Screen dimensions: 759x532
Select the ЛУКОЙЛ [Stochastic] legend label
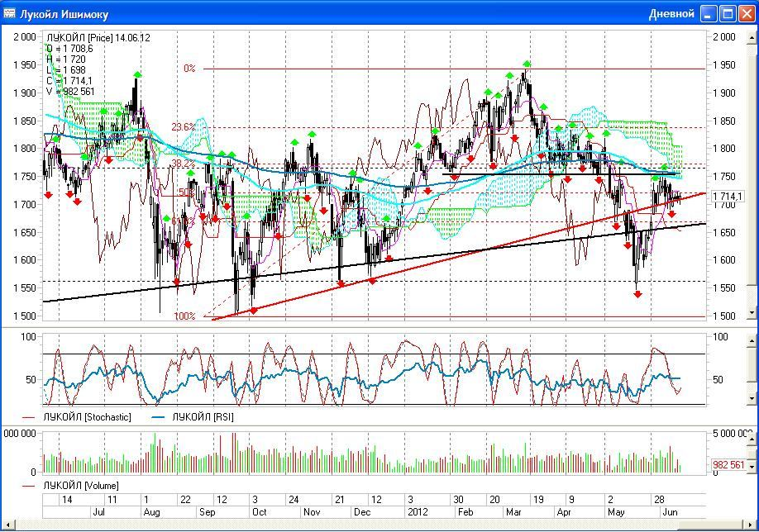87,417
